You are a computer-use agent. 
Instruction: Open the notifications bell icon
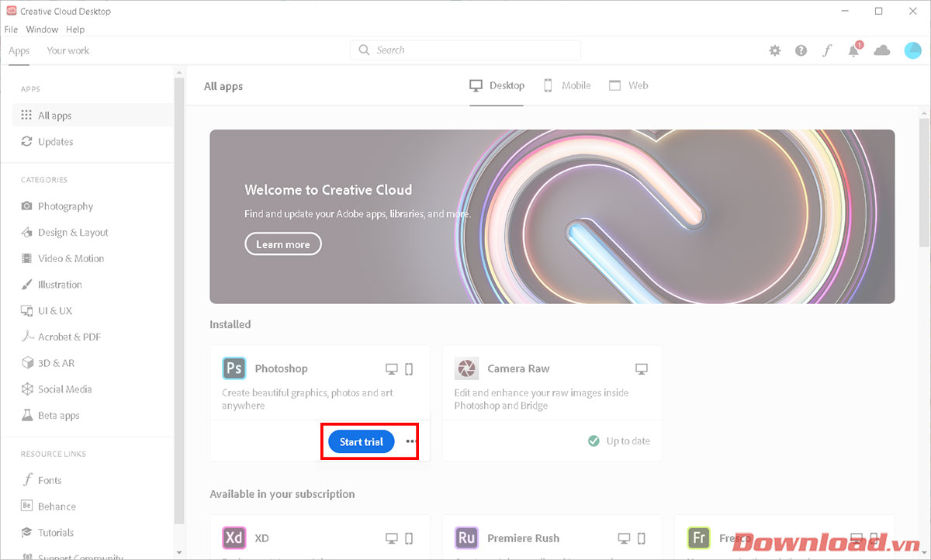pos(854,50)
